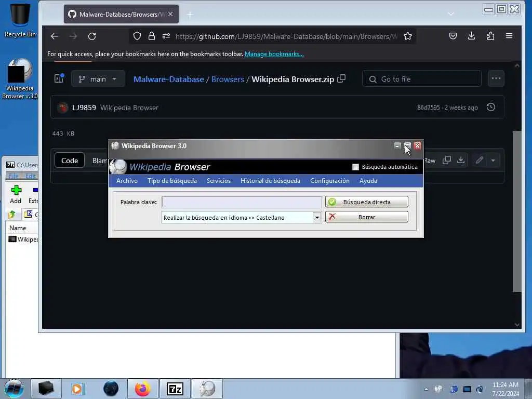
Task: Click the Búsqueda directa button
Action: [366, 202]
